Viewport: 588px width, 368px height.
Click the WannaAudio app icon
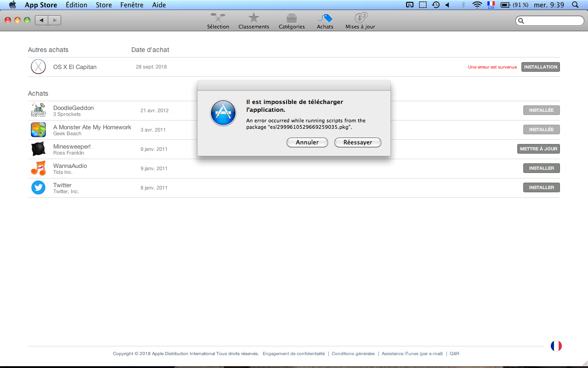point(38,168)
